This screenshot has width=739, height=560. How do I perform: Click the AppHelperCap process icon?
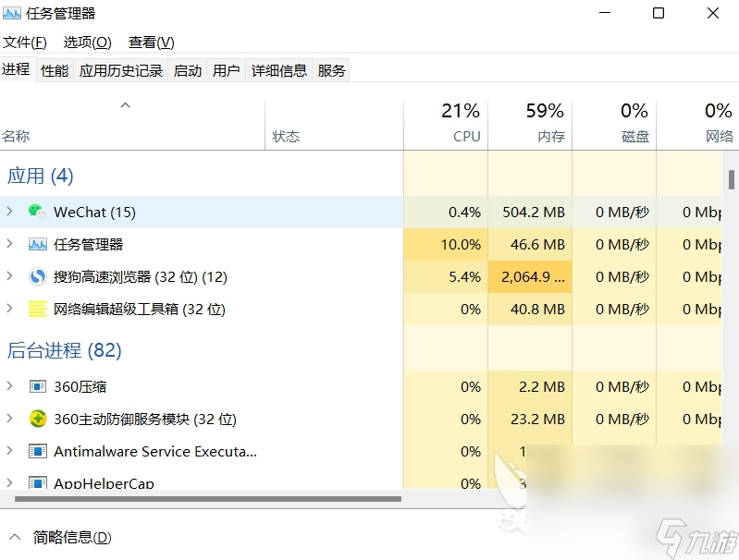point(38,482)
